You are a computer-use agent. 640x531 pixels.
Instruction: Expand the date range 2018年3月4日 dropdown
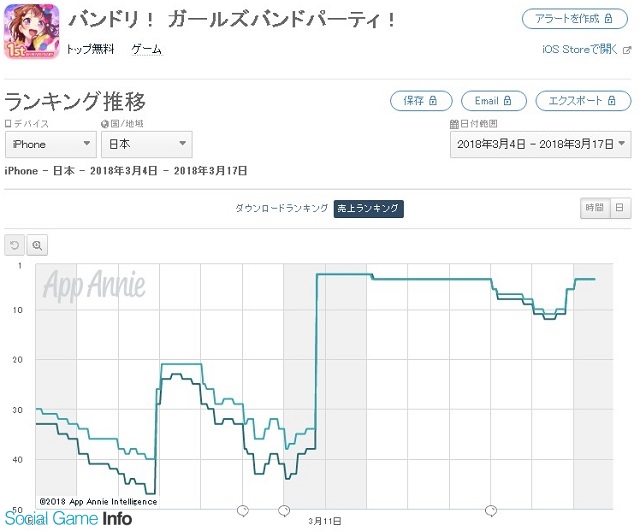[x=540, y=144]
